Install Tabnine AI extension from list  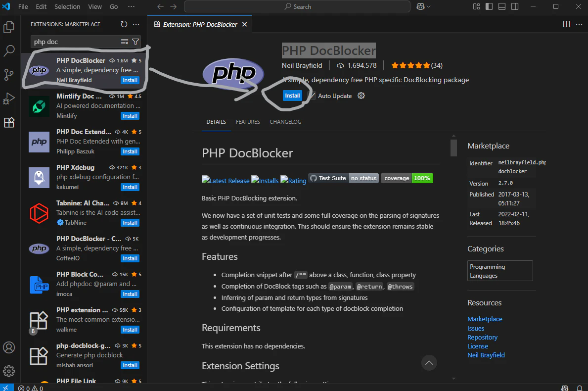130,223
